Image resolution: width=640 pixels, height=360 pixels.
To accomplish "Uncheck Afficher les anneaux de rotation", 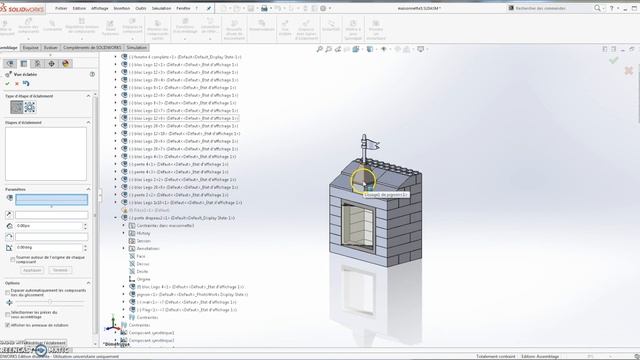I will pyautogui.click(x=7, y=325).
